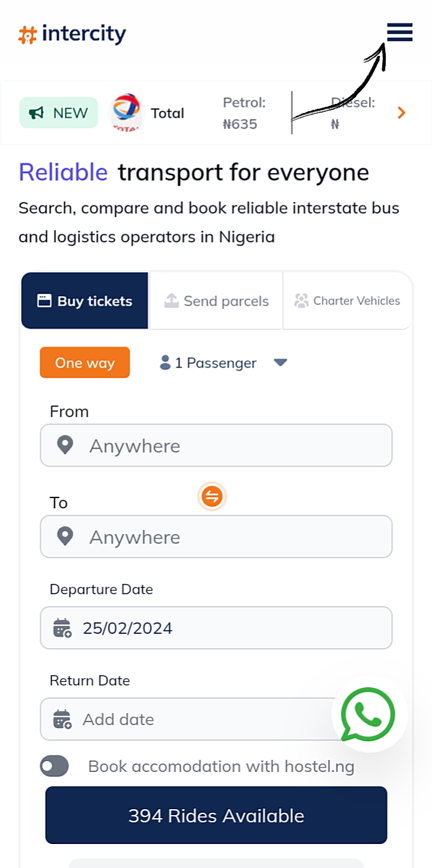Open the hamburger menu
This screenshot has height=868, width=432.
tap(400, 32)
